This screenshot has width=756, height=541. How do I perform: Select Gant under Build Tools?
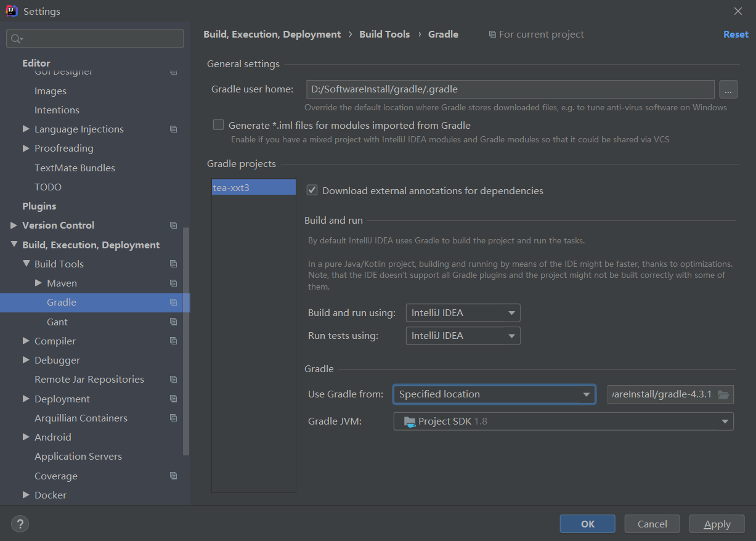pyautogui.click(x=57, y=322)
